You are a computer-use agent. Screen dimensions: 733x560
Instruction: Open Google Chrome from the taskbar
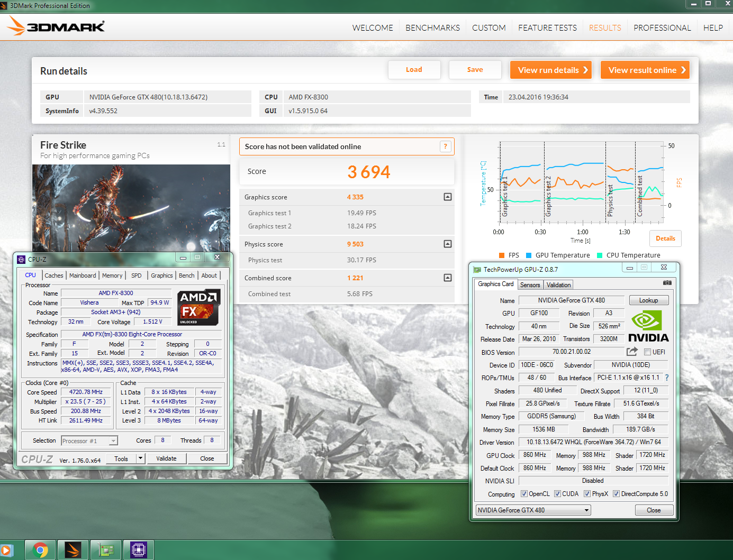coord(40,550)
